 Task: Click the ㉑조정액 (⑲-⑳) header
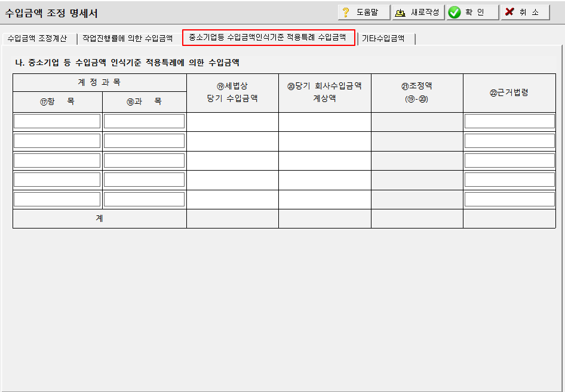point(417,93)
